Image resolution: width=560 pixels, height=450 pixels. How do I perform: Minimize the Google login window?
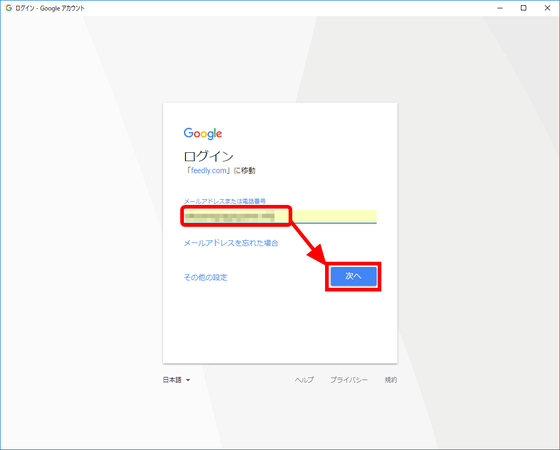(500, 8)
